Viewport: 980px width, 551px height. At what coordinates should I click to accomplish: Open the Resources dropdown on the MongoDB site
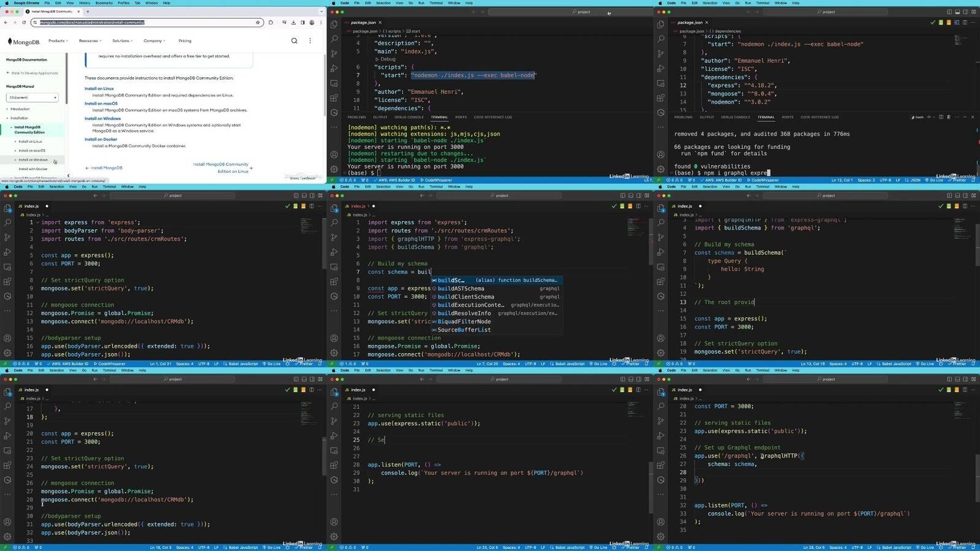click(x=89, y=41)
